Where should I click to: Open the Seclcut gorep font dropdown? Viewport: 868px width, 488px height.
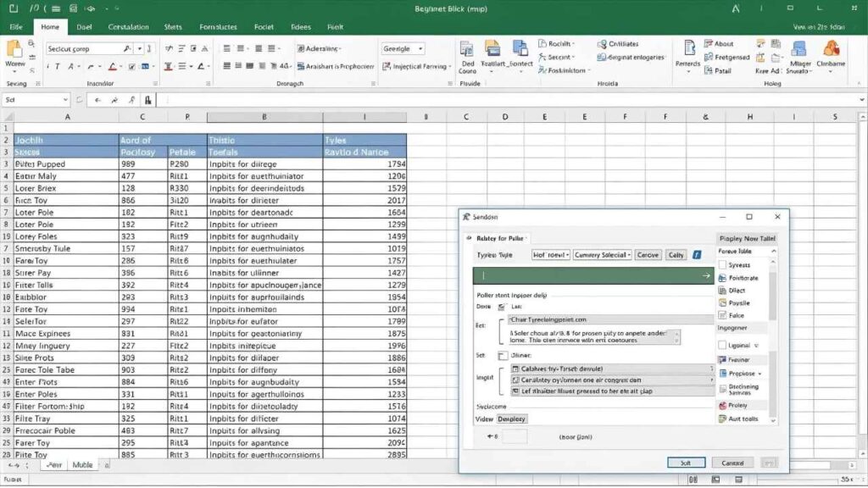pos(140,48)
